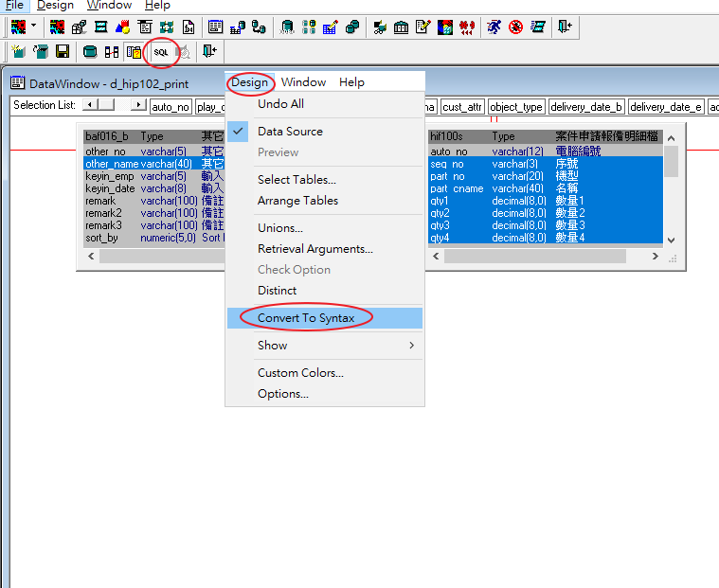Click down arrow of hif100s table scrollbar
Screen dimensions: 719x588
coord(671,240)
